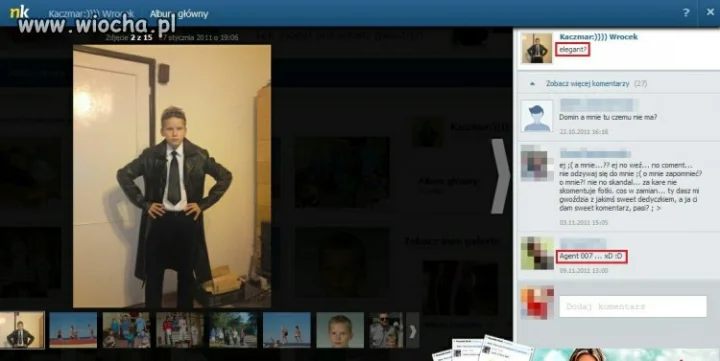Select sixth thumbnail with people jumping on beach

287,330
